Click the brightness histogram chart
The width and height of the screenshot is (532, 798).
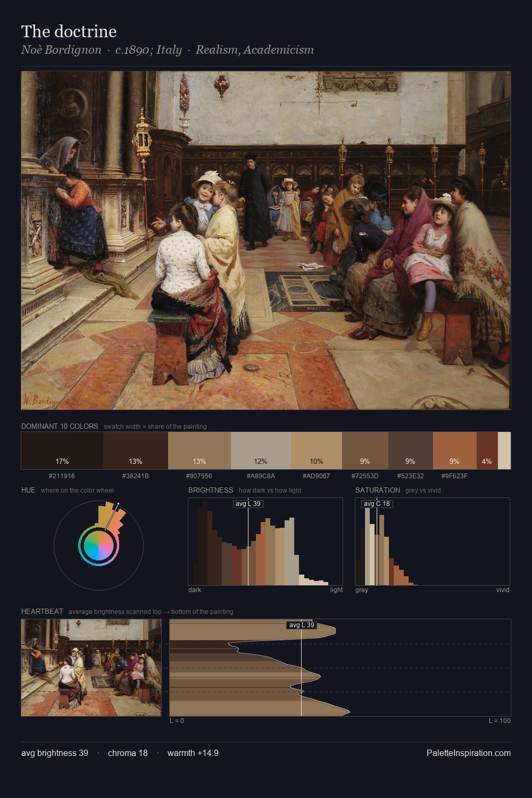pos(265,542)
